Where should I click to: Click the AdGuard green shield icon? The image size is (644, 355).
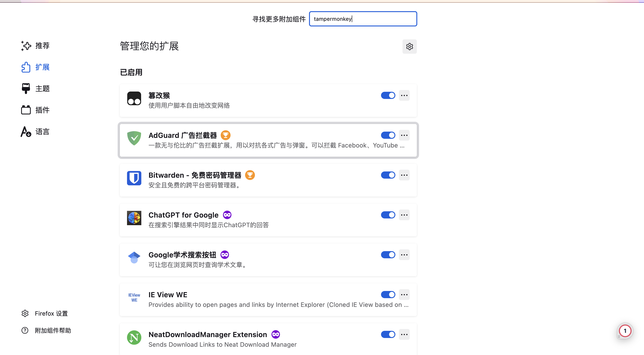coord(134,138)
